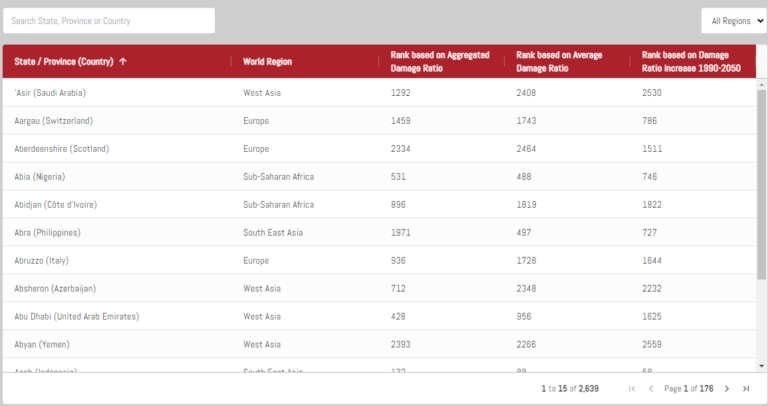Image resolution: width=768 pixels, height=406 pixels.
Task: Open the All Regions dropdown
Action: [x=732, y=21]
